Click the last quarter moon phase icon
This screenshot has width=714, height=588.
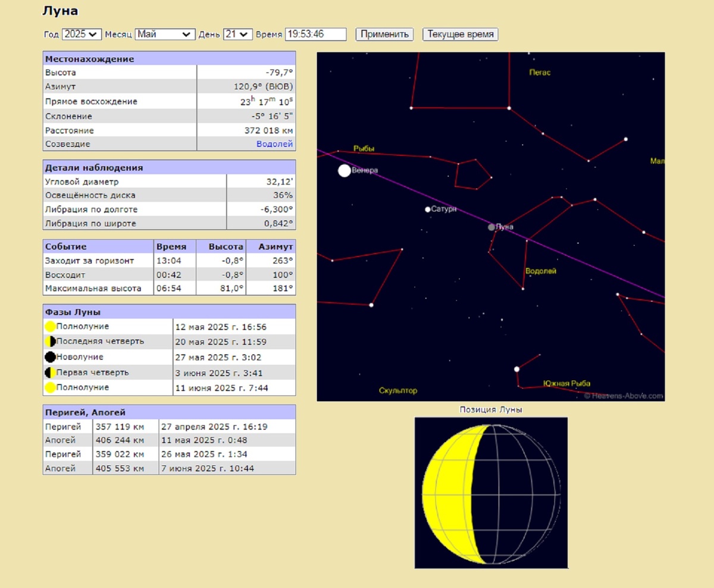tap(51, 342)
